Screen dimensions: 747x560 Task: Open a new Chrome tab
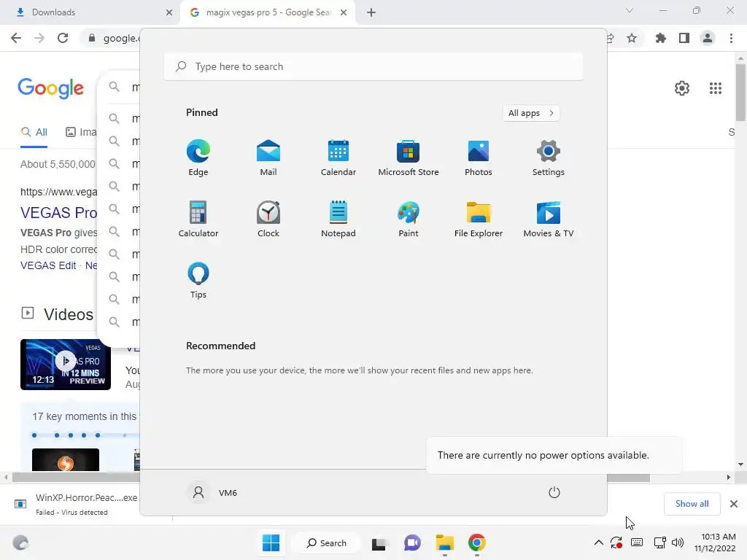point(371,12)
